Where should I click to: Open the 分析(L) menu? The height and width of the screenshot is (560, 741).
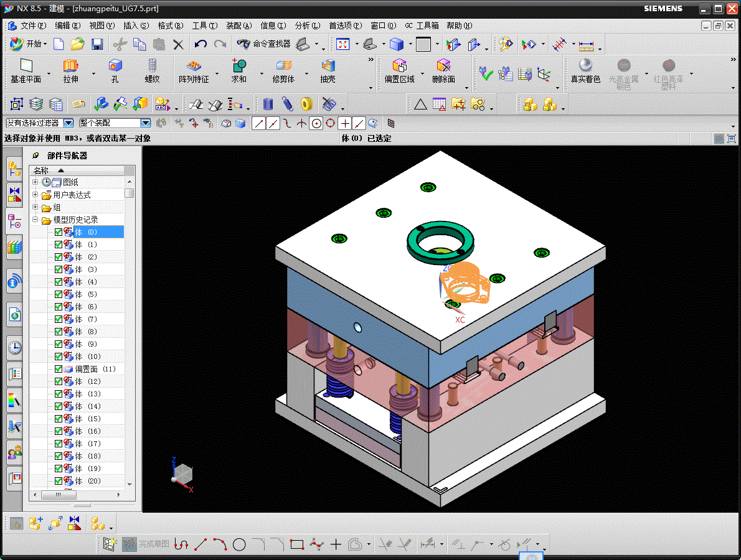tap(307, 26)
